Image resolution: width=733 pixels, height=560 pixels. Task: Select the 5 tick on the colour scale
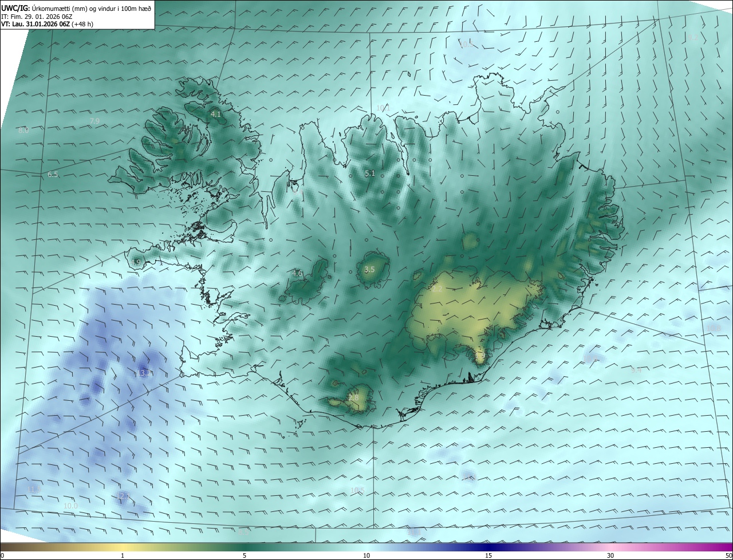[x=245, y=555]
